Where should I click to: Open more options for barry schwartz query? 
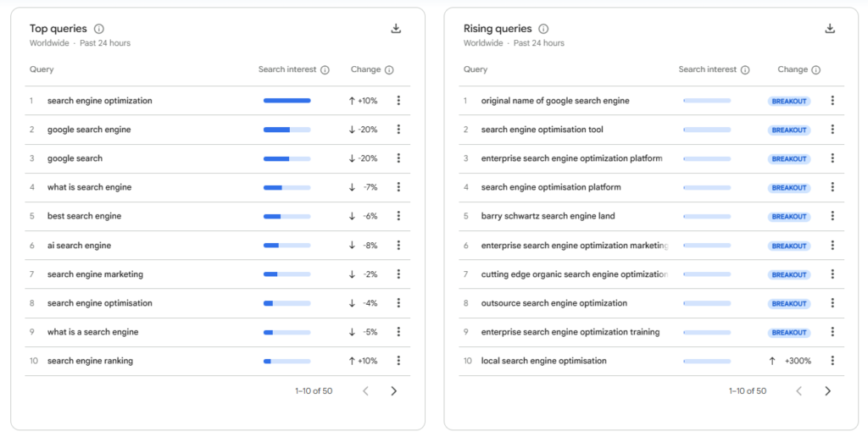point(832,216)
